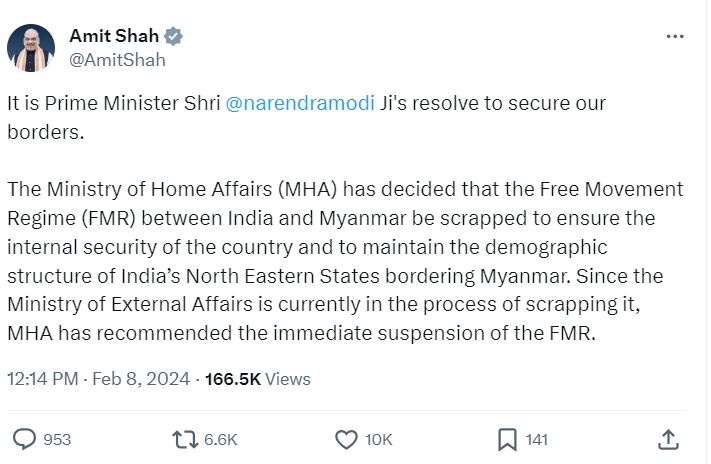Reply to the tweet using the comment icon

[26, 439]
